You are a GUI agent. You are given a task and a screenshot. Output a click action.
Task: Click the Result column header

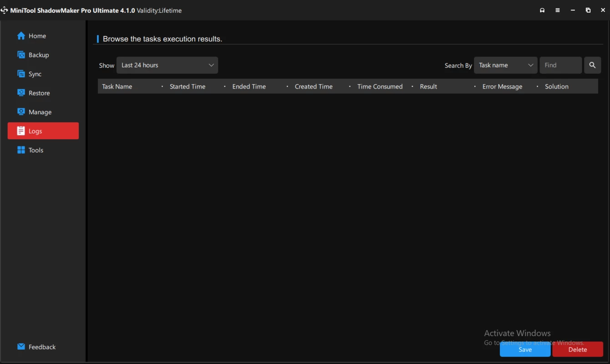pos(428,86)
